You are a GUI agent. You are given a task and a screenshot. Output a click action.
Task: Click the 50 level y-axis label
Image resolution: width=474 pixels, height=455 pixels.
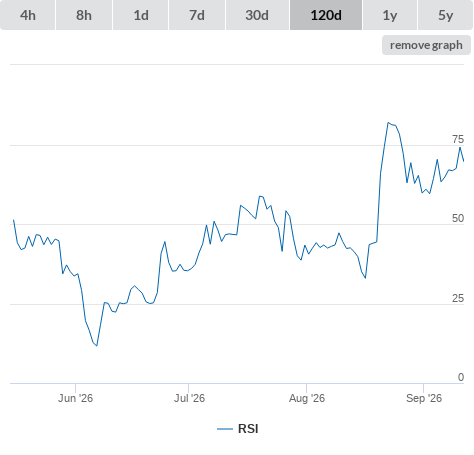458,218
